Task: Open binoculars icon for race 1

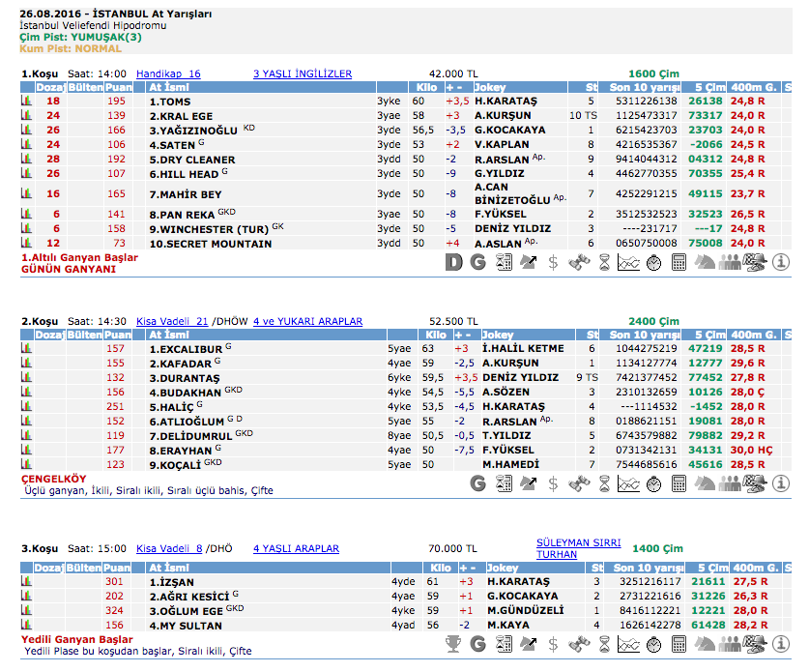Action: click(x=579, y=262)
